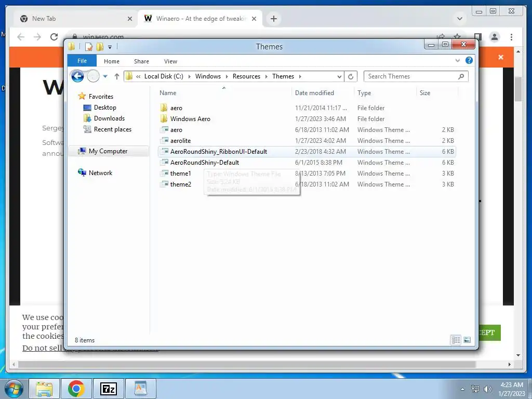The image size is (532, 399).
Task: Select the aero file folder icon
Action: [164, 108]
